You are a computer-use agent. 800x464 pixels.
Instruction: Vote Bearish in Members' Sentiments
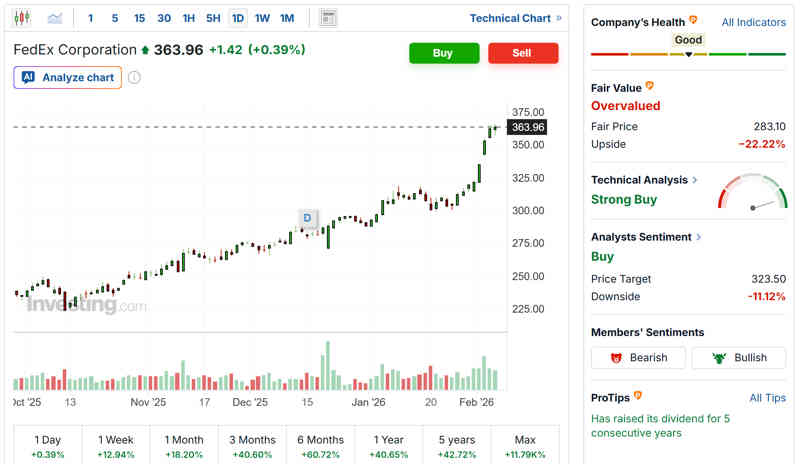point(638,358)
